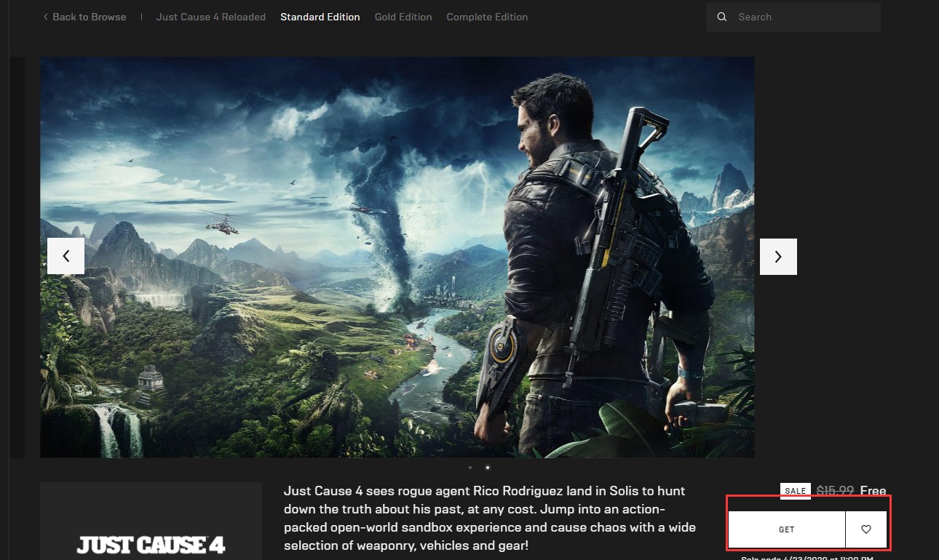939x560 pixels.
Task: Click the game description paragraph
Action: (x=489, y=518)
